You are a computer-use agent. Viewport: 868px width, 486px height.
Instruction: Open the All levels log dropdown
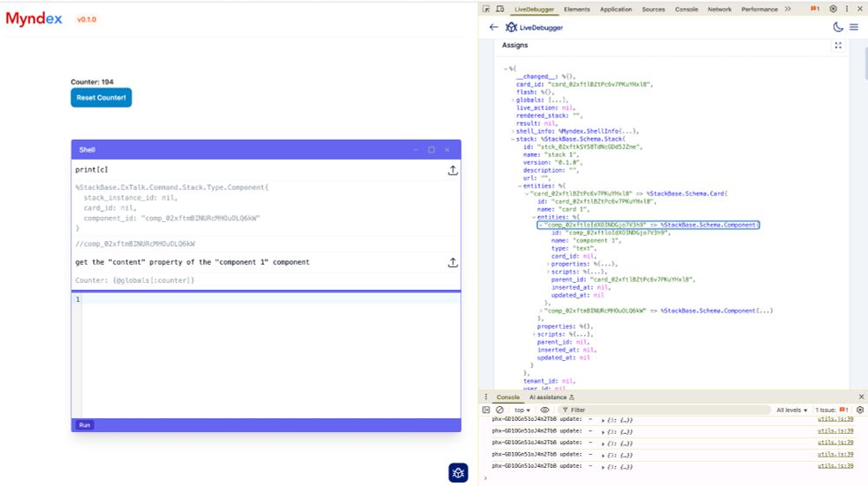pos(792,410)
